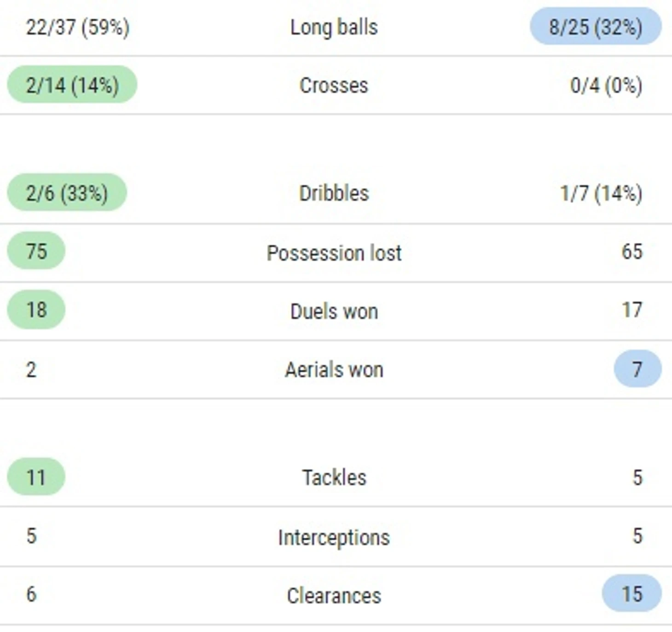The height and width of the screenshot is (632, 672).
Task: Click the Interceptions stat label
Action: click(x=334, y=537)
